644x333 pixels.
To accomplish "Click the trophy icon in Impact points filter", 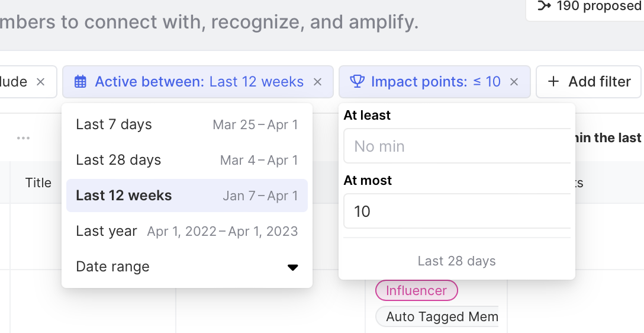I will (357, 82).
